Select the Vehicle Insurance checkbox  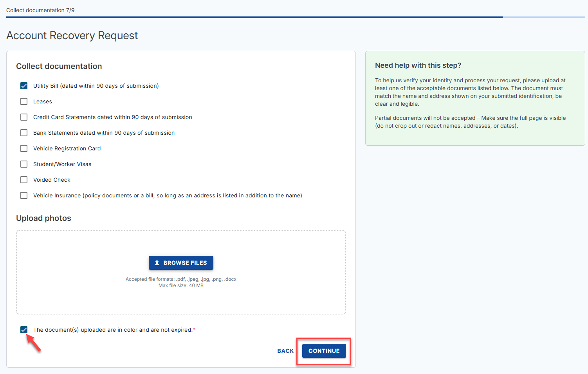click(x=24, y=195)
